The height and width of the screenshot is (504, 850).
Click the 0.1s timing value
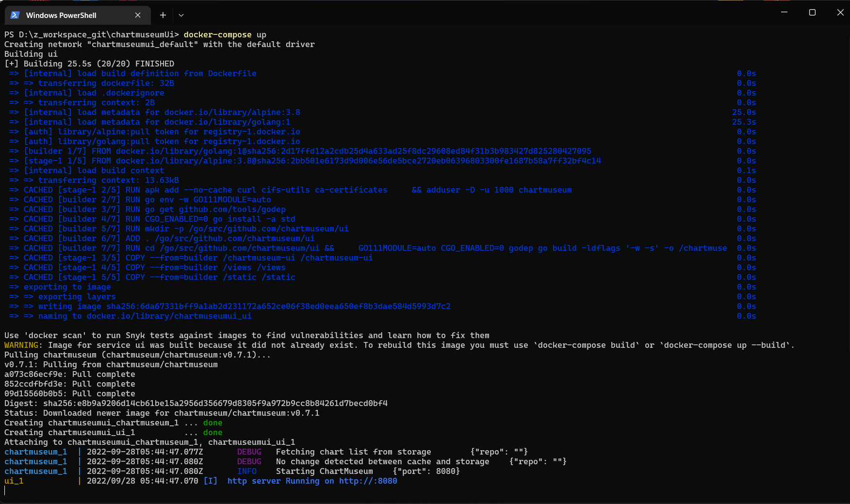point(747,170)
